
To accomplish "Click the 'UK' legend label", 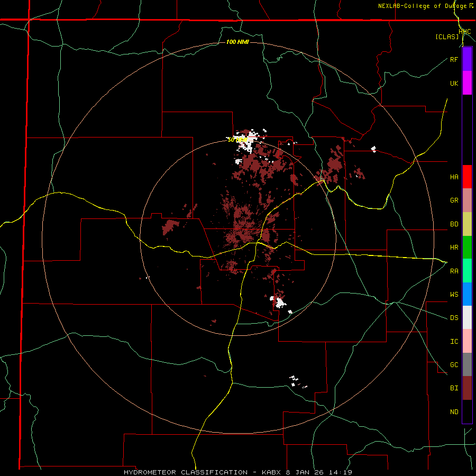I will click(x=454, y=83).
